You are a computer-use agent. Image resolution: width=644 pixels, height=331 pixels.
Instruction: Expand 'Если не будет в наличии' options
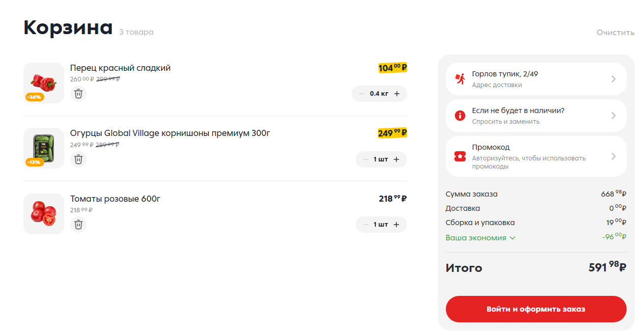[613, 116]
